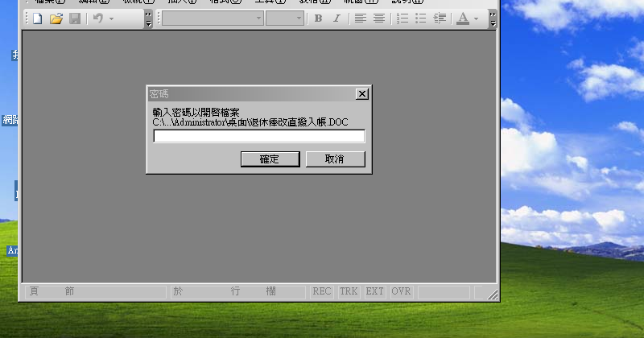Show more Standard toolbar options
644x338 pixels.
tap(148, 19)
